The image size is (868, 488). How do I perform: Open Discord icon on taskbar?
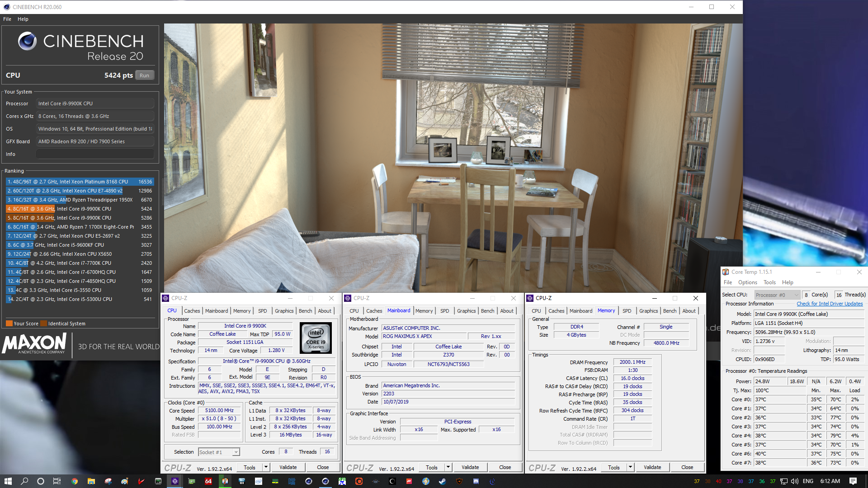click(476, 481)
